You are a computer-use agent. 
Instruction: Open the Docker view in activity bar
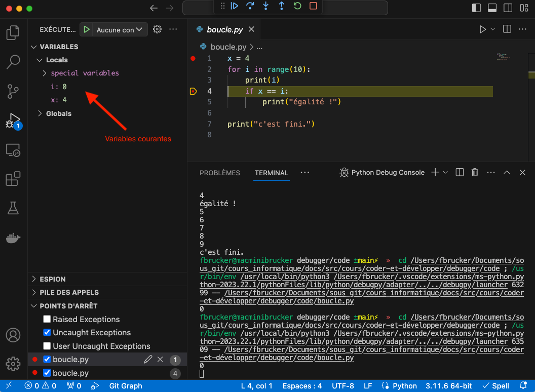(13, 238)
